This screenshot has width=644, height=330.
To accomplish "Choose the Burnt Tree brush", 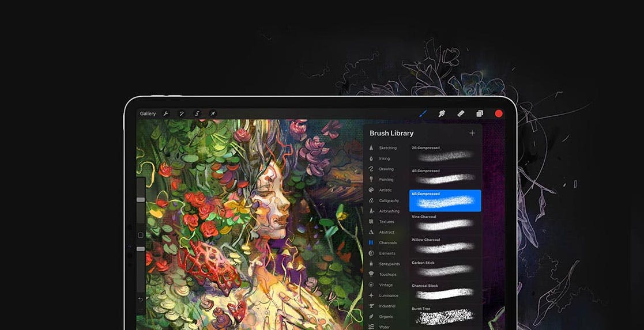I will [x=445, y=315].
